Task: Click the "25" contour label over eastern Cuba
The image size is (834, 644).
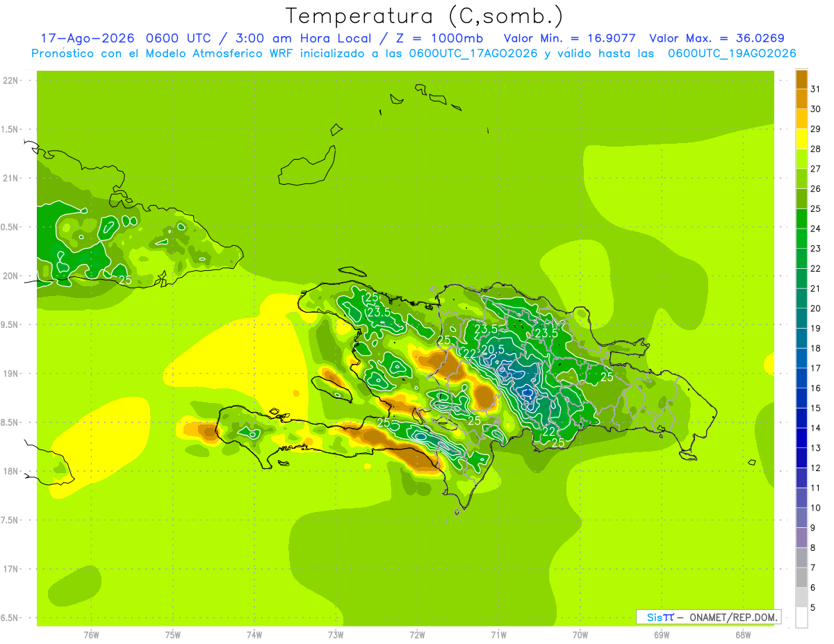Action: (125, 280)
